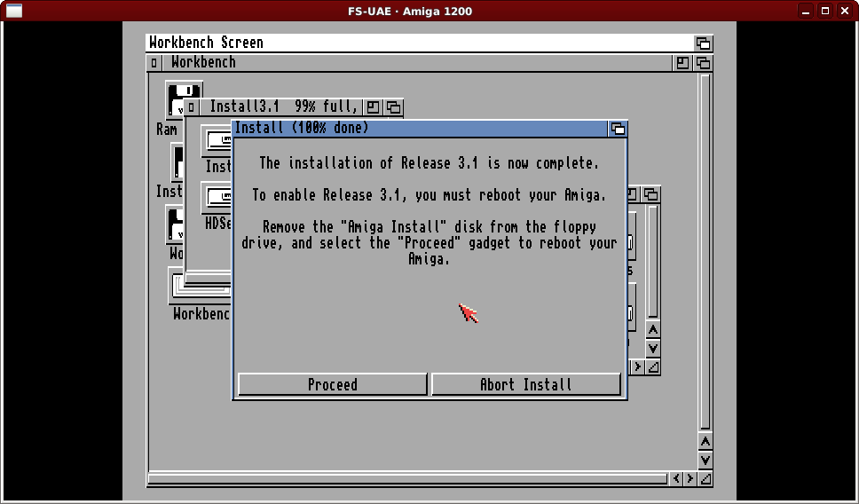Click the depth gadget of the window behind dialog
The image size is (859, 504).
pos(650,194)
